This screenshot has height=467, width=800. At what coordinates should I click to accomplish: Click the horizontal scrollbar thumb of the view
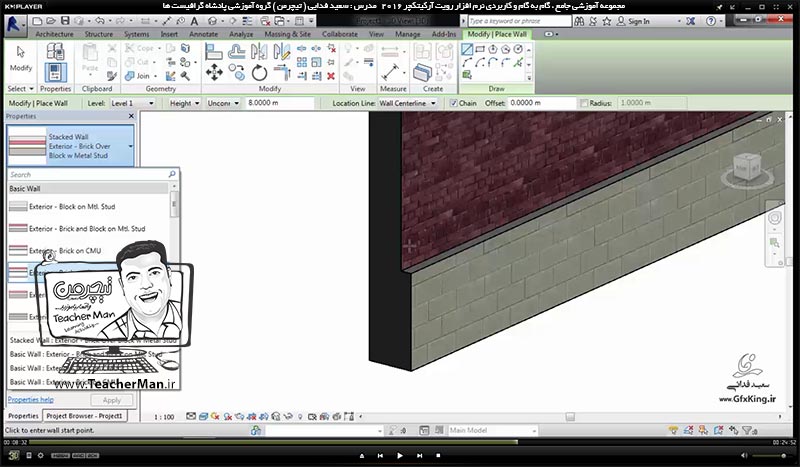click(570, 417)
